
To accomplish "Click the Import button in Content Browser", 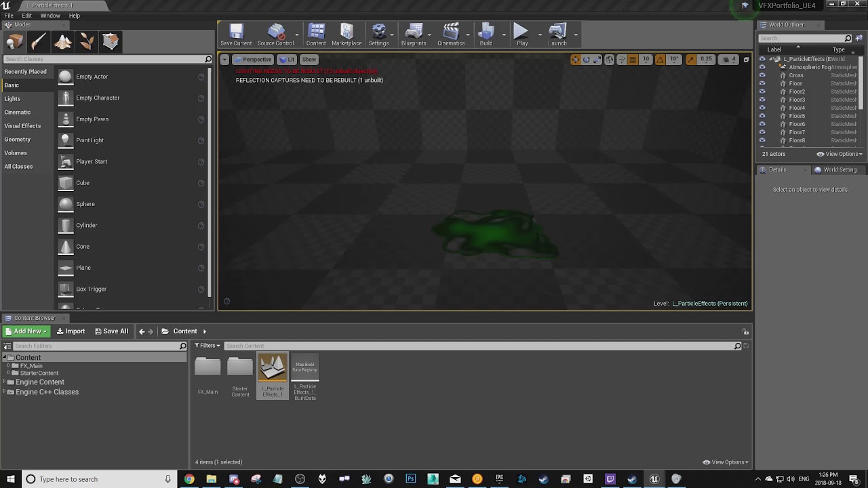I will click(71, 331).
